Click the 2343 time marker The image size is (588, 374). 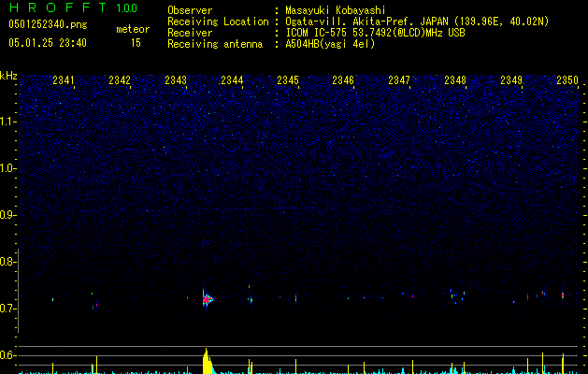(176, 80)
